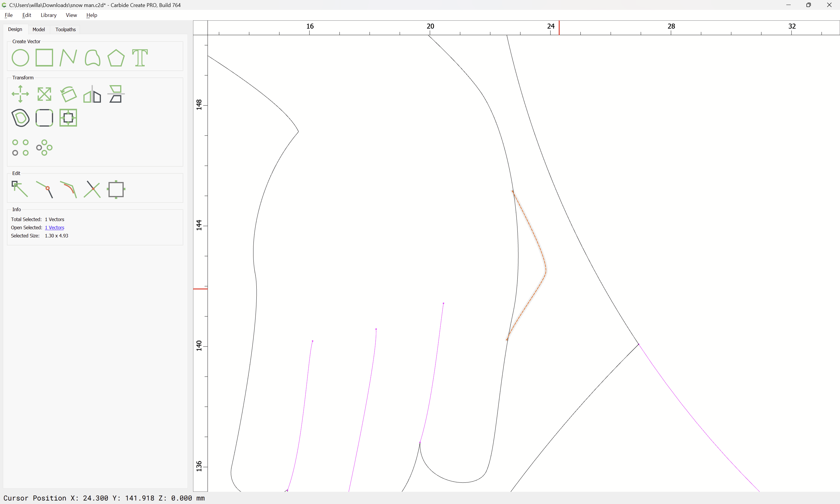Select the Text tool
840x504 pixels.
click(x=140, y=58)
